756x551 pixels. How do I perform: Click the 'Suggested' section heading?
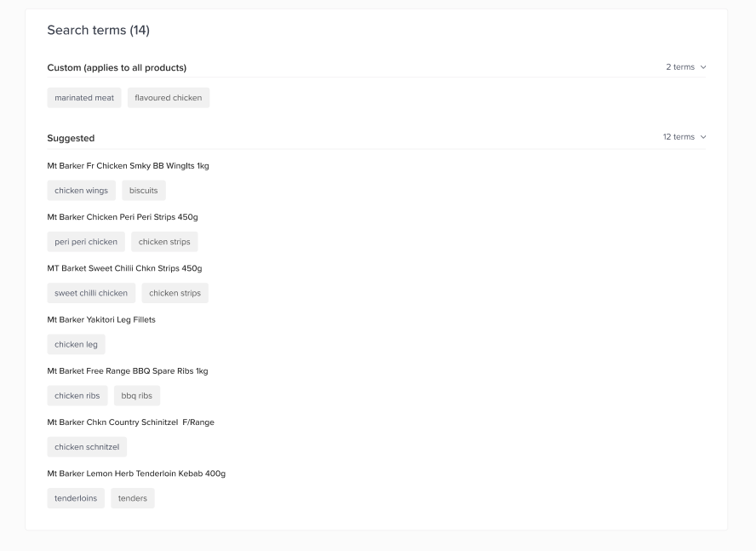click(x=71, y=139)
